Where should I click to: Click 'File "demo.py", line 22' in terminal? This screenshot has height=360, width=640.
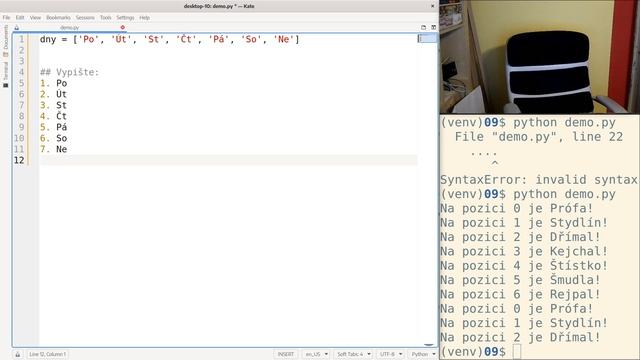click(539, 137)
